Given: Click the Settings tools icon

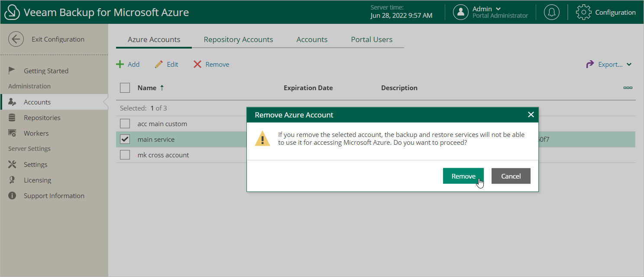Looking at the screenshot, I should 12,164.
